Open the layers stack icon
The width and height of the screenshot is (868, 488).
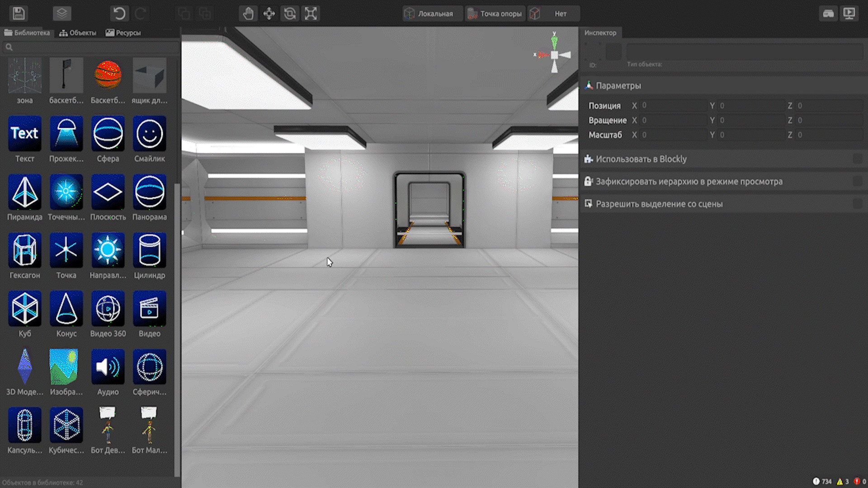(62, 14)
